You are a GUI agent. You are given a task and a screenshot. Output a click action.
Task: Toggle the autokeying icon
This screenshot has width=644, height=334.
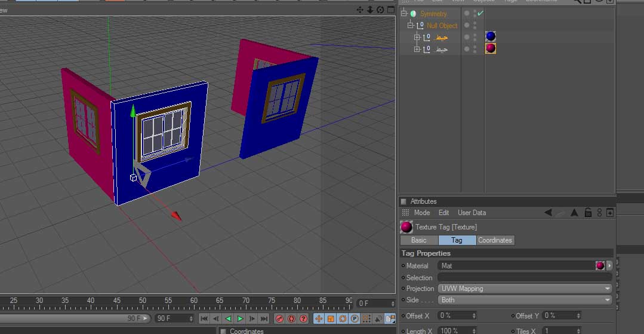tap(291, 319)
